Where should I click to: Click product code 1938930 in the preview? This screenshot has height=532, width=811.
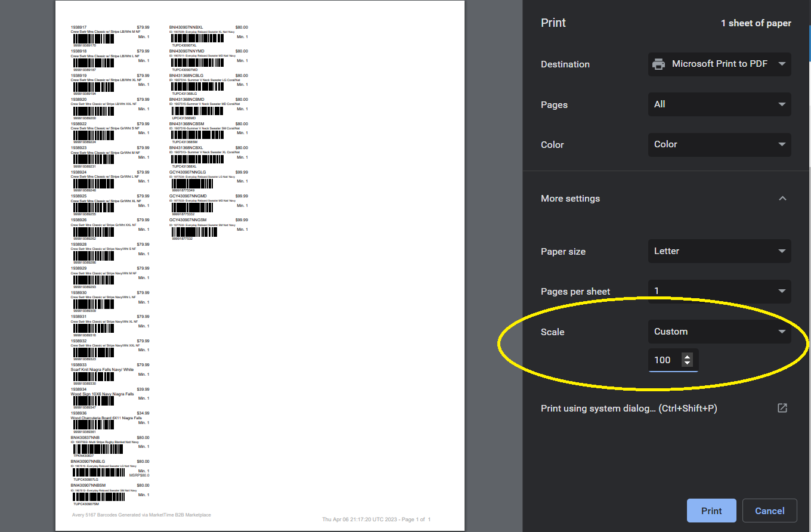(x=79, y=293)
